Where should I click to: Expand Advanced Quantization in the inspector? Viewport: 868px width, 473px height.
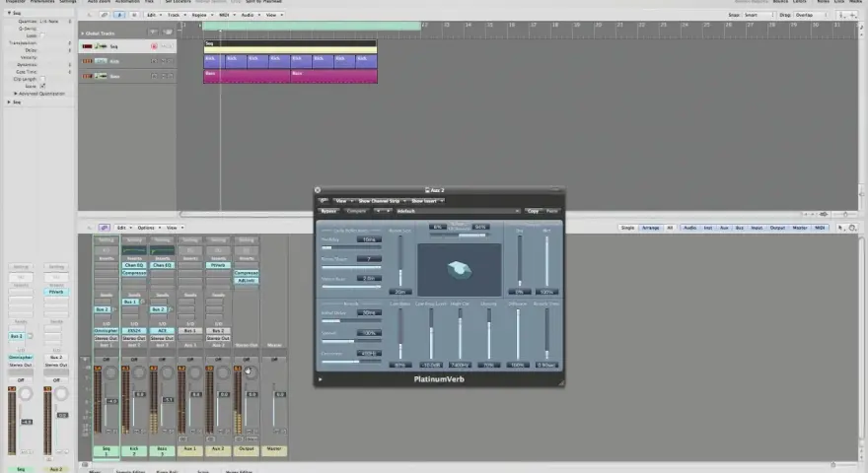16,94
